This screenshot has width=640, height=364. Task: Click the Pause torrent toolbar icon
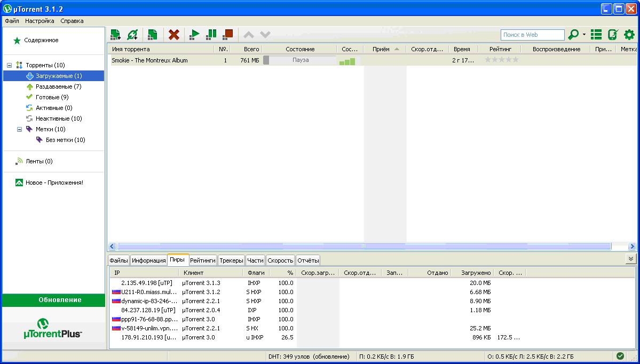pyautogui.click(x=211, y=35)
